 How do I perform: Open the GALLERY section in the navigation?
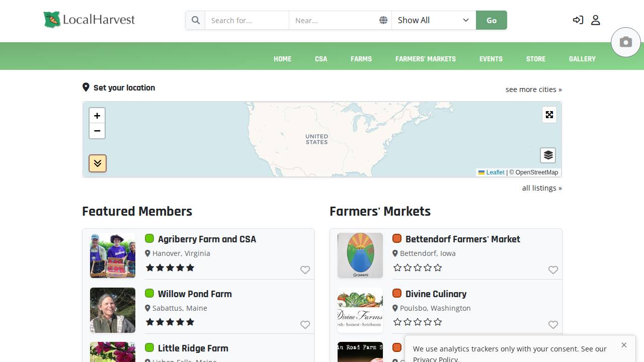point(582,59)
